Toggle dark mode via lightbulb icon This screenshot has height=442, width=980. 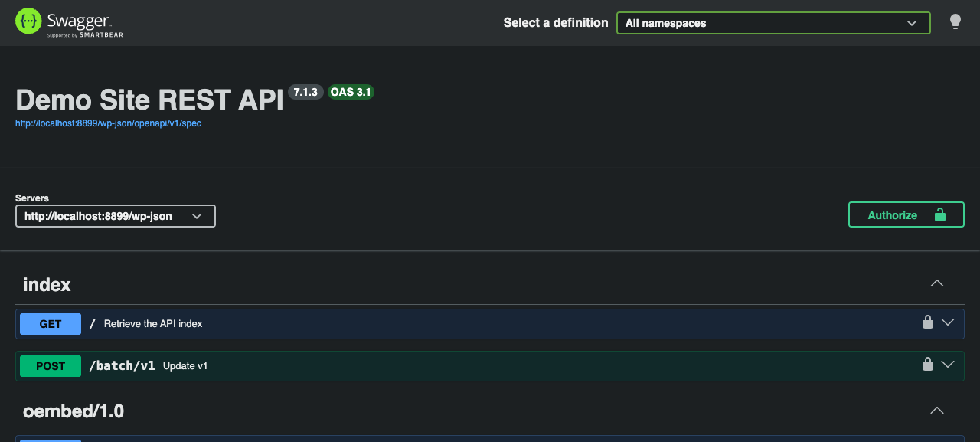955,22
